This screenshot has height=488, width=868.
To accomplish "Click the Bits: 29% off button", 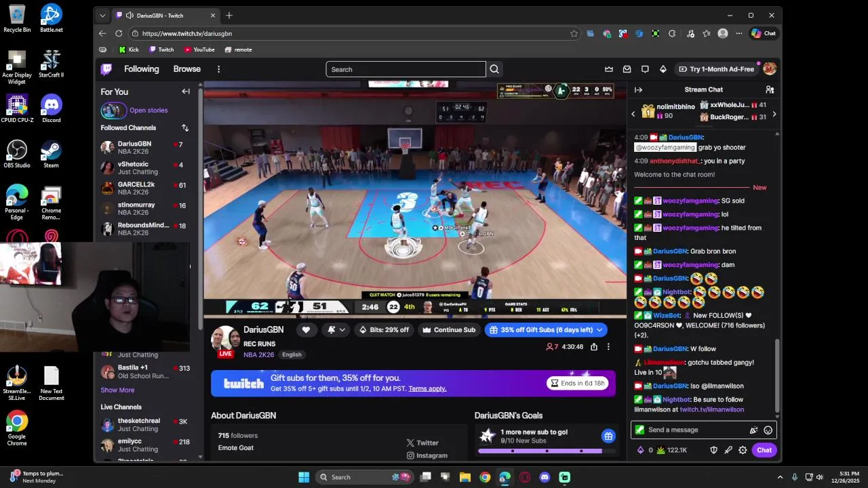I will tap(384, 330).
